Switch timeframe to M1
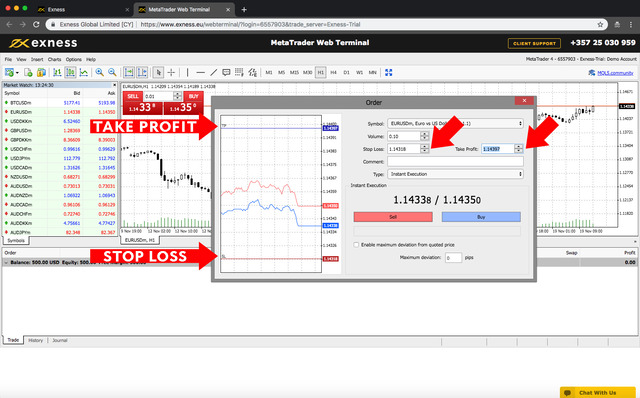The height and width of the screenshot is (398, 640). 269,72
